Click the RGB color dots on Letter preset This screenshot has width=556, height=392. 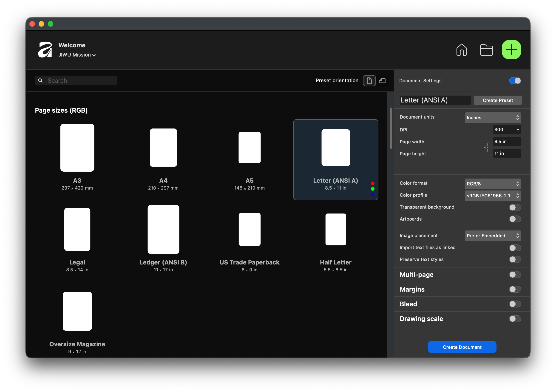tap(372, 189)
